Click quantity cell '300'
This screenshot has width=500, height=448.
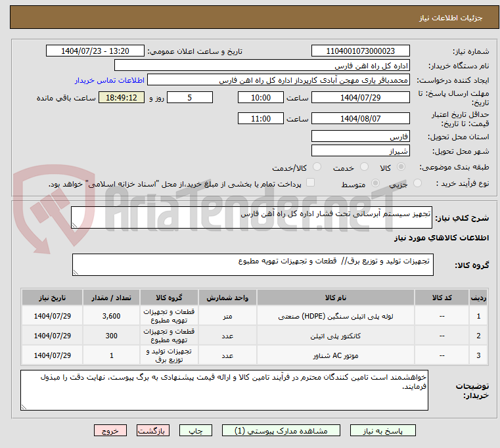point(111,336)
